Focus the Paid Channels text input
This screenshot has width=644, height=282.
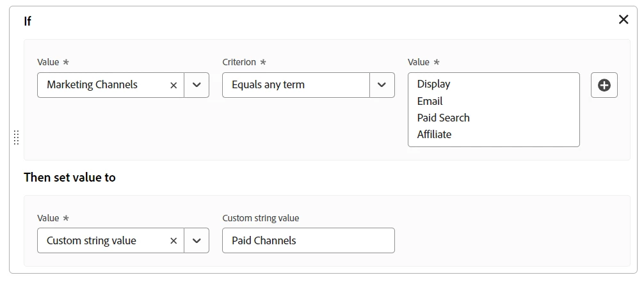pyautogui.click(x=308, y=241)
